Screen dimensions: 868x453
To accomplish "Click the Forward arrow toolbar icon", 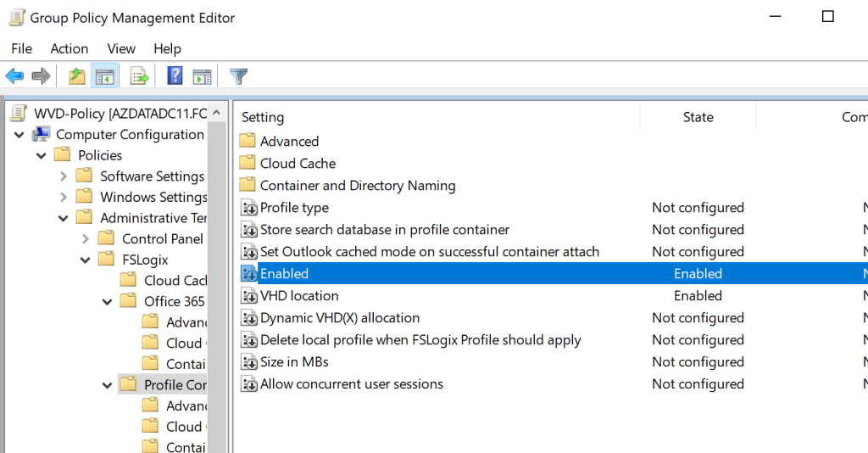I will coord(41,75).
